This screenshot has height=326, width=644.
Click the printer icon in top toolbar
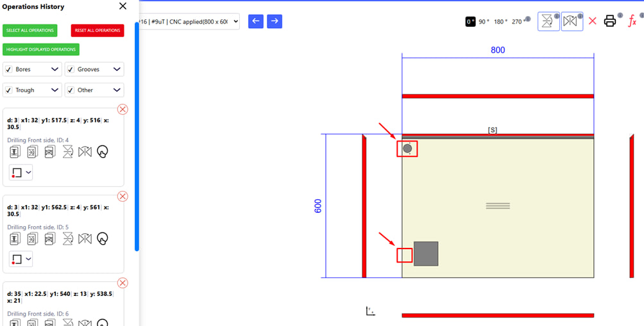pos(610,21)
